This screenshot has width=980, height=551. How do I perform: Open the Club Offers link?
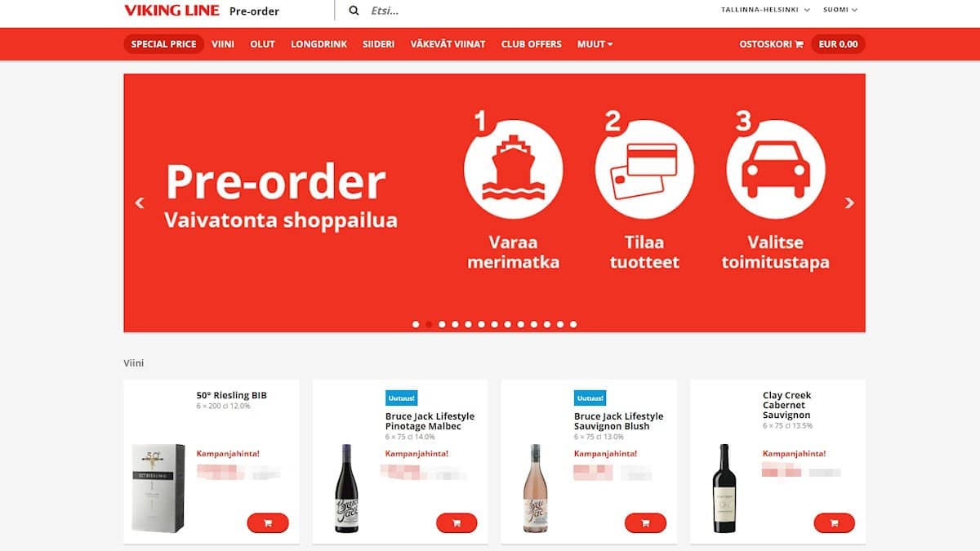point(532,44)
